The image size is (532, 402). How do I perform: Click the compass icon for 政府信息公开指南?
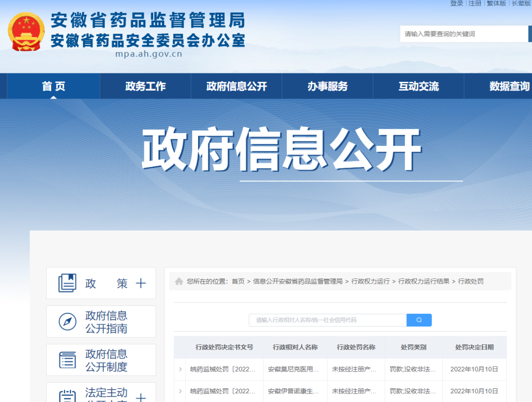click(x=67, y=322)
